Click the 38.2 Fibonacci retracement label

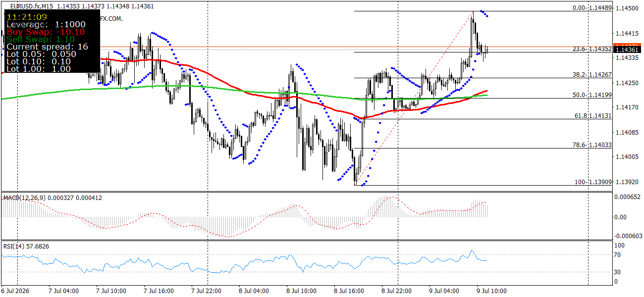pyautogui.click(x=591, y=75)
